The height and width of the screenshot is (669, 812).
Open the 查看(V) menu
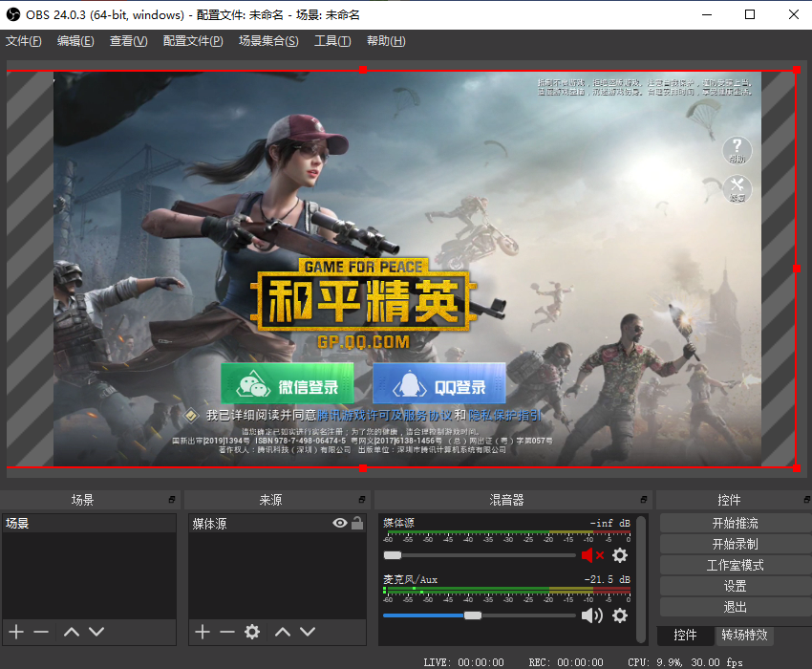[x=128, y=41]
